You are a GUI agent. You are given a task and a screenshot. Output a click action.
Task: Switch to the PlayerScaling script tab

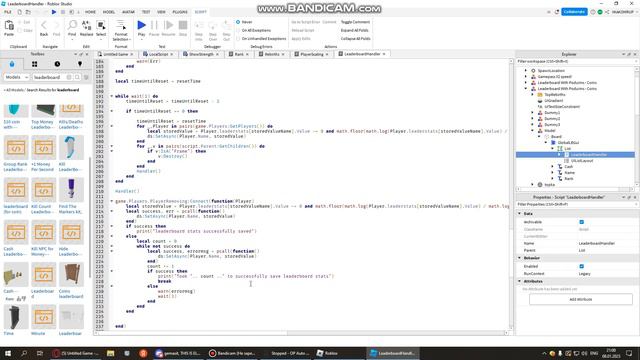(x=312, y=54)
